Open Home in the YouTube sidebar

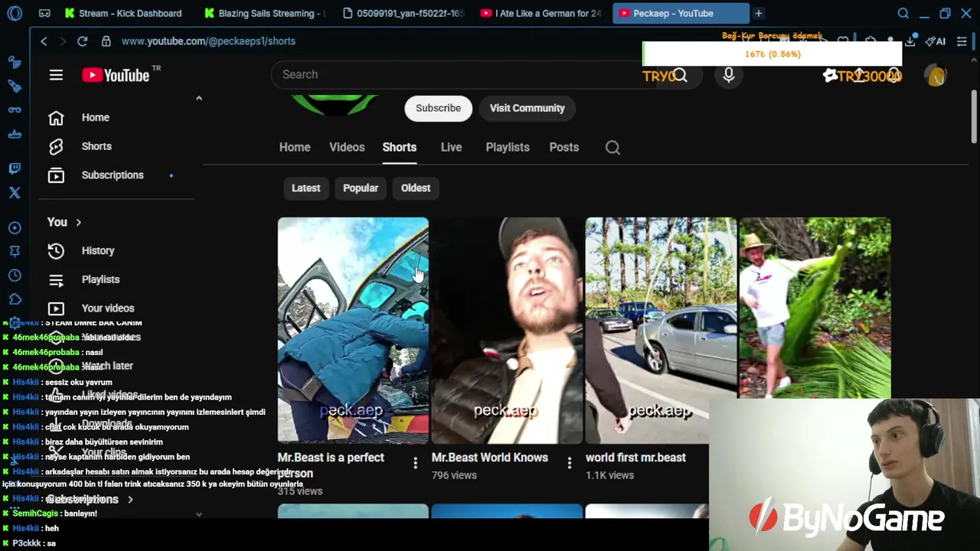click(x=96, y=118)
